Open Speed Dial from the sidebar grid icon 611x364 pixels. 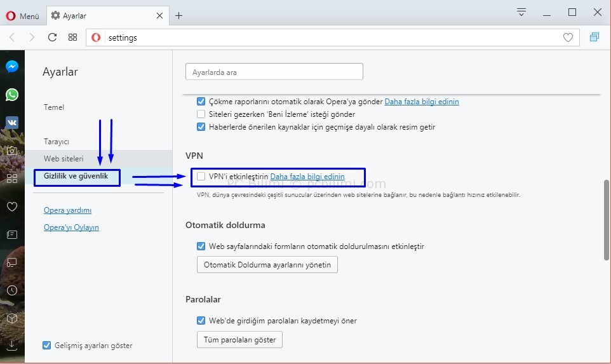[12, 179]
